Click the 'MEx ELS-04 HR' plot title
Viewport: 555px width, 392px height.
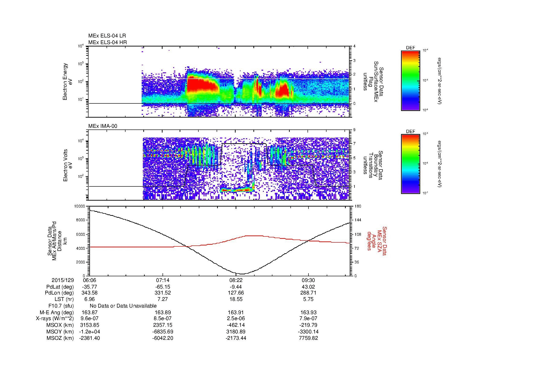pyautogui.click(x=107, y=42)
